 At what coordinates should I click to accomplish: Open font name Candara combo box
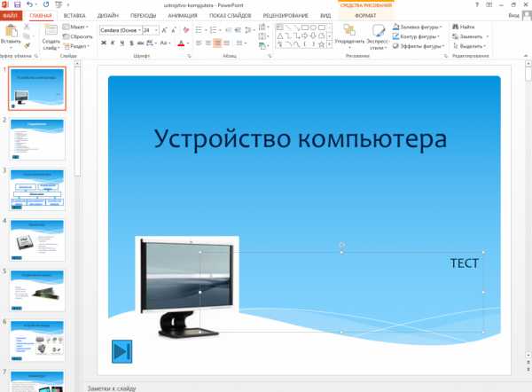[121, 30]
